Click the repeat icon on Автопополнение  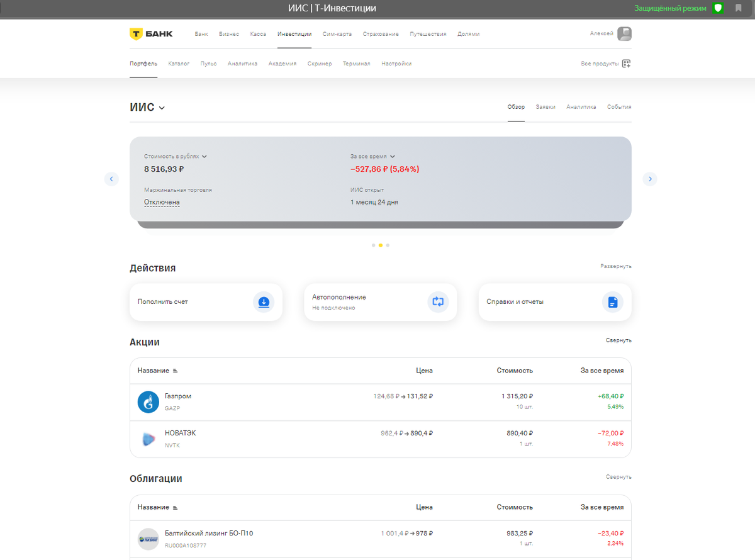[438, 302]
